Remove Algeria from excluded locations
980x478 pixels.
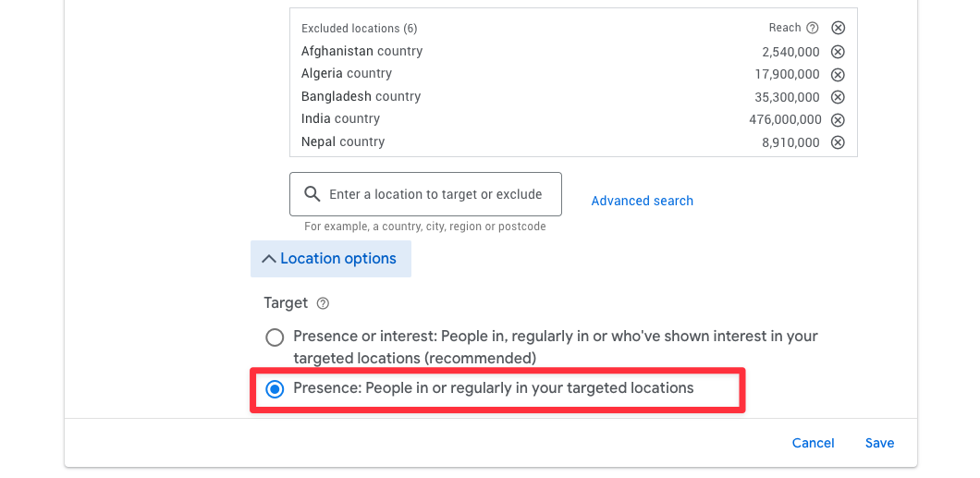pyautogui.click(x=838, y=74)
